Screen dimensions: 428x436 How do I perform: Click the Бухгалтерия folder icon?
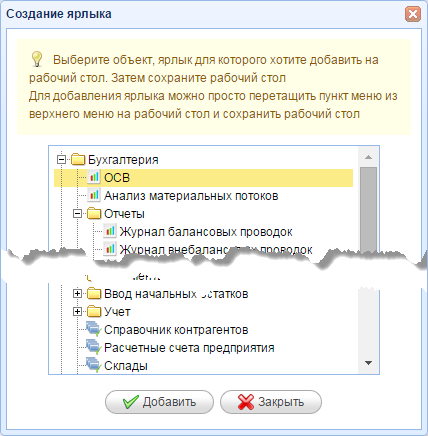[x=78, y=160]
